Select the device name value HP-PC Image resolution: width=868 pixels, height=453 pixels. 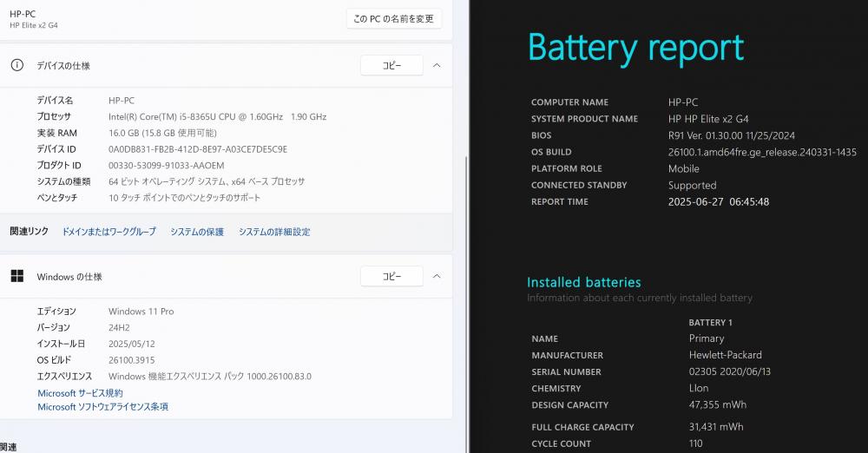(x=122, y=101)
